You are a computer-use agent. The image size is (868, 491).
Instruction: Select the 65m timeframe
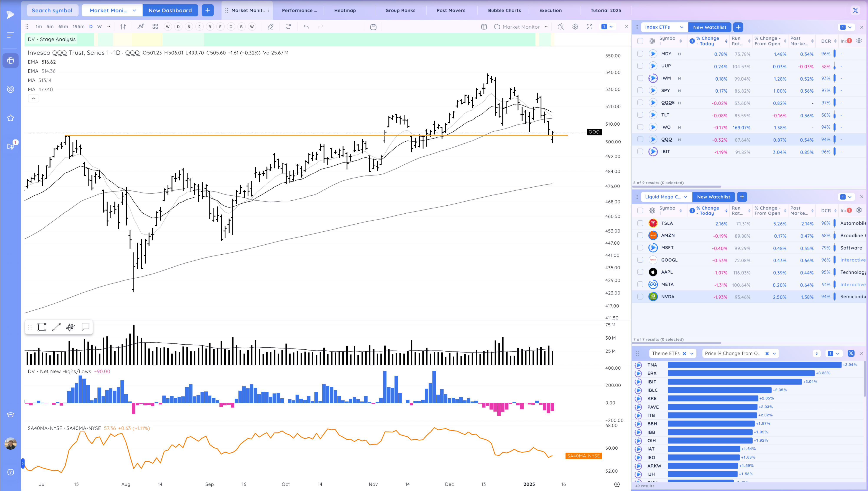click(x=63, y=27)
